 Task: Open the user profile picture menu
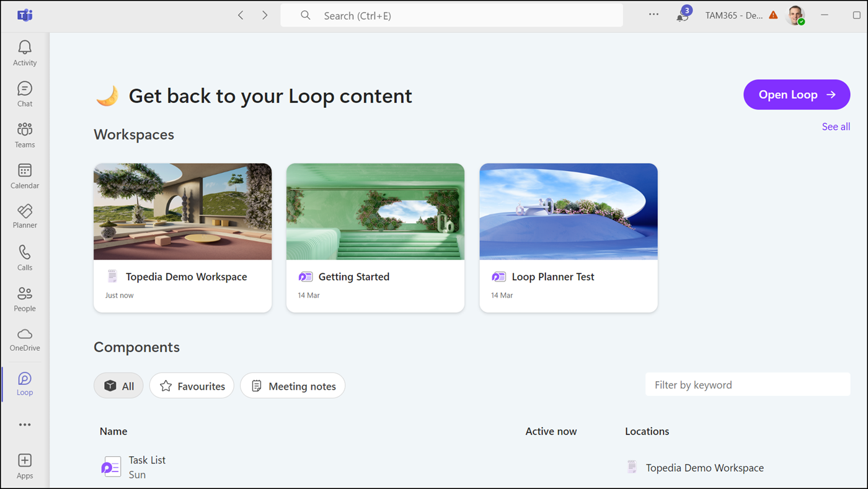795,15
